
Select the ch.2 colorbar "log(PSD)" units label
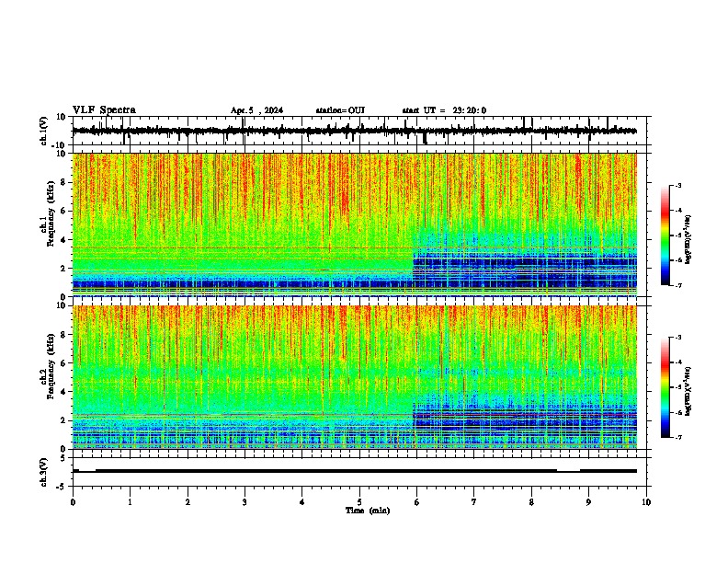(688, 391)
